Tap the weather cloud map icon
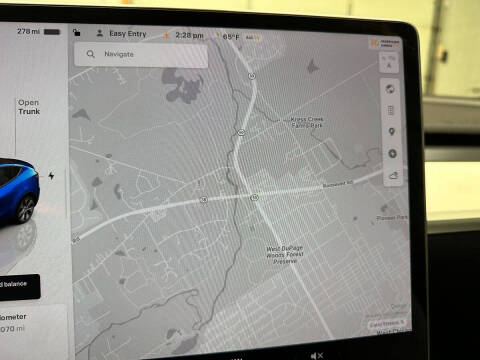The width and height of the screenshot is (480, 360). coord(393,175)
